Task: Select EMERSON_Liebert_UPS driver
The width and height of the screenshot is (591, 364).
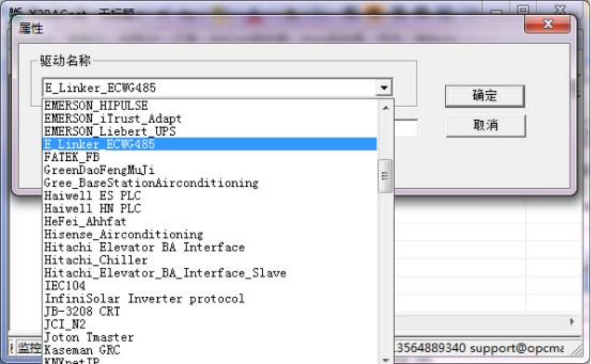Action: coord(210,131)
